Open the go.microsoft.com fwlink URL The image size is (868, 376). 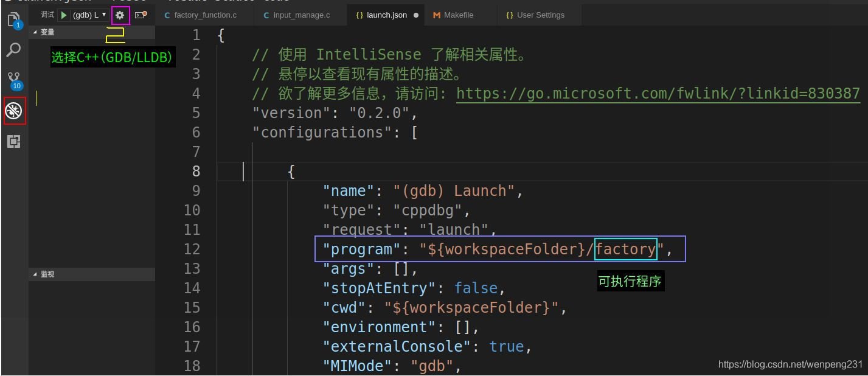658,94
